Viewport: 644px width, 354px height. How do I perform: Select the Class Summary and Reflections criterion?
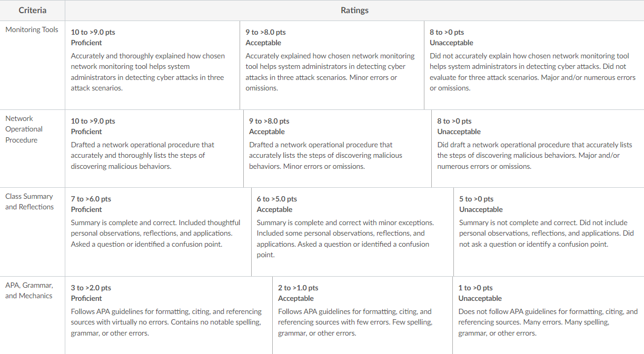point(29,201)
